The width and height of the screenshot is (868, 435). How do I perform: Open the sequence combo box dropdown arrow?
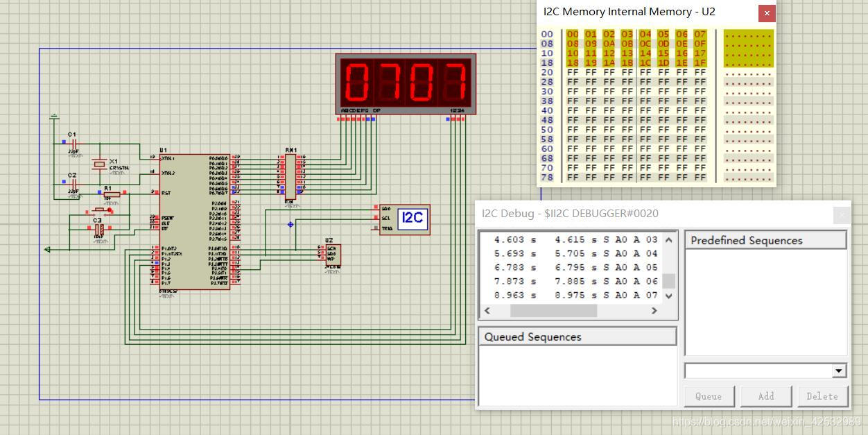839,370
